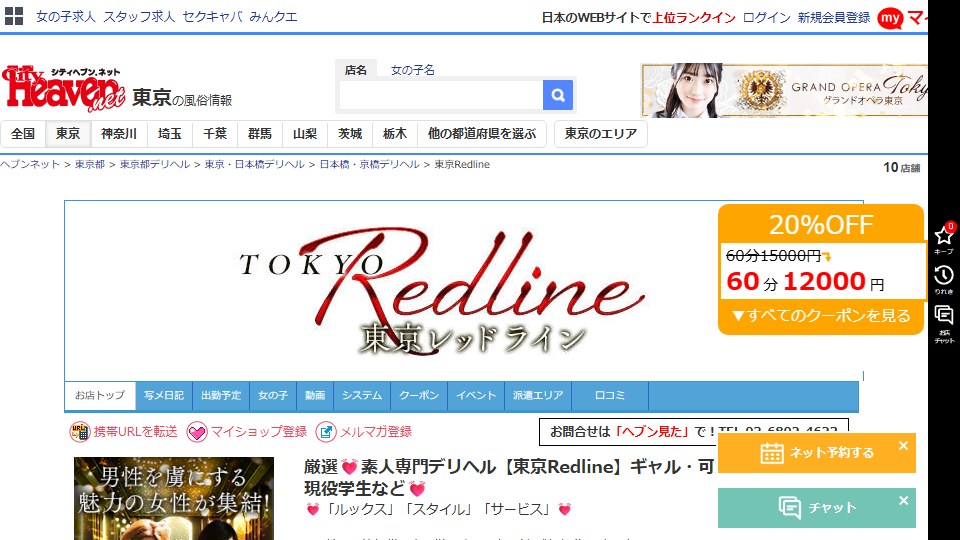Select the 店名 search tab
Image resolution: width=960 pixels, height=540 pixels.
click(355, 70)
